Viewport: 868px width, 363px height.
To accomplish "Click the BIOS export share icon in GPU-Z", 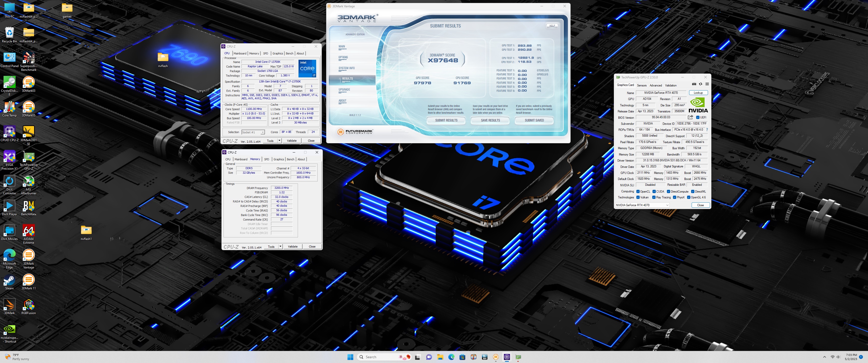I will (x=690, y=117).
